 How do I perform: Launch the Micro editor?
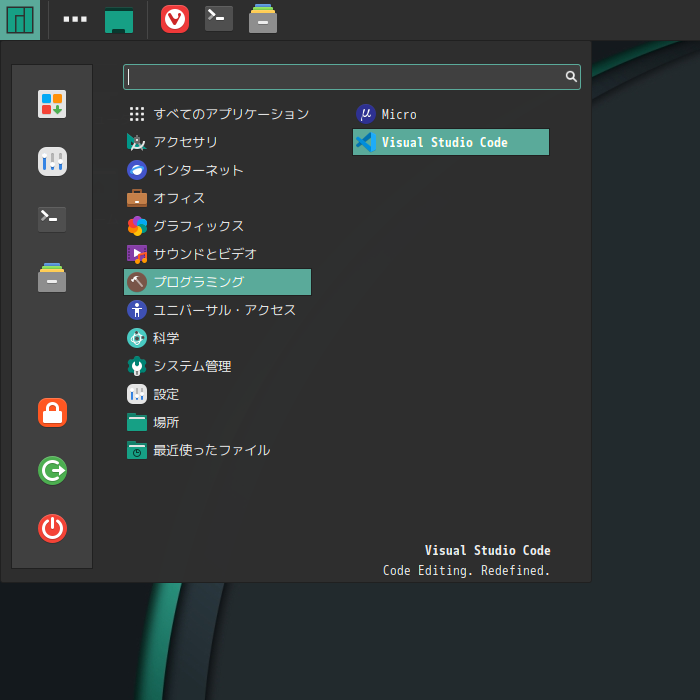tap(451, 114)
